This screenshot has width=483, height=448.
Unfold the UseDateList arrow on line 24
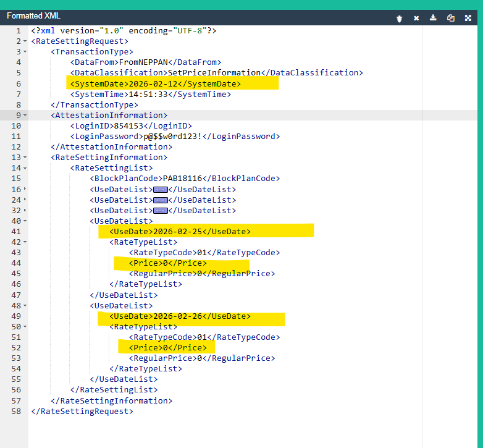(x=25, y=200)
